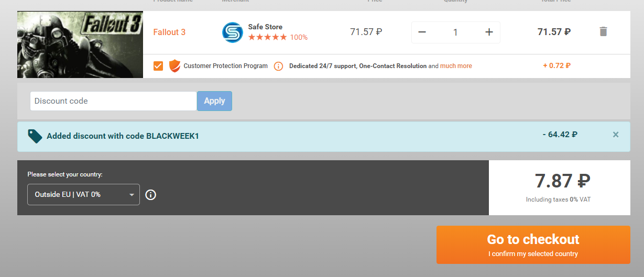Screen dimensions: 644x277
Task: Open the 'much more' link
Action: pos(456,66)
